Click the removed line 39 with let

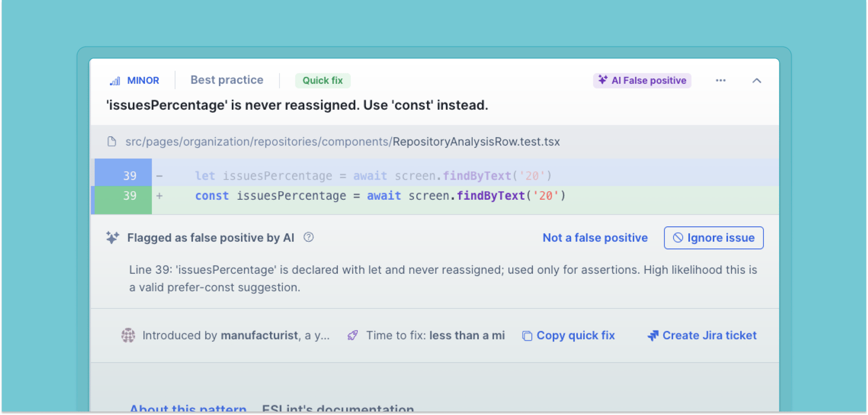pos(373,176)
